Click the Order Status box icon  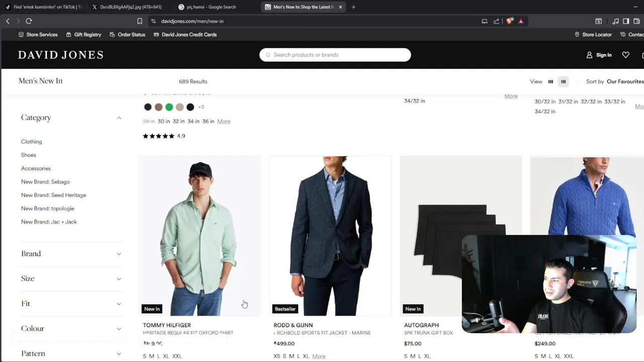[x=112, y=35]
